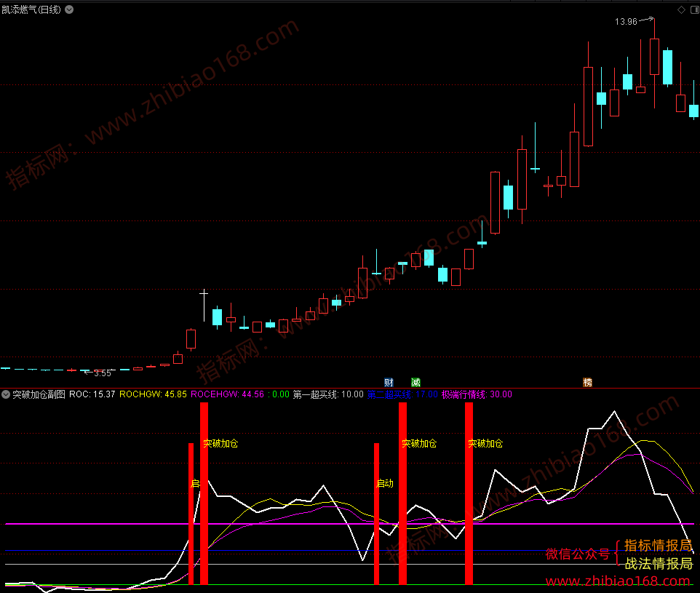
Task: Click the 启动 signal label near 财 marker
Action: click(x=385, y=483)
